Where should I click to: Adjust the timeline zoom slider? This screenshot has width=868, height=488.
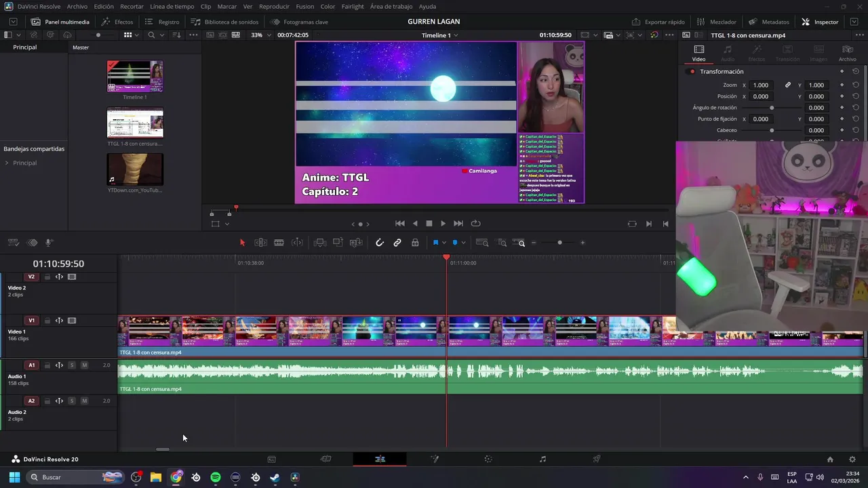coord(559,243)
